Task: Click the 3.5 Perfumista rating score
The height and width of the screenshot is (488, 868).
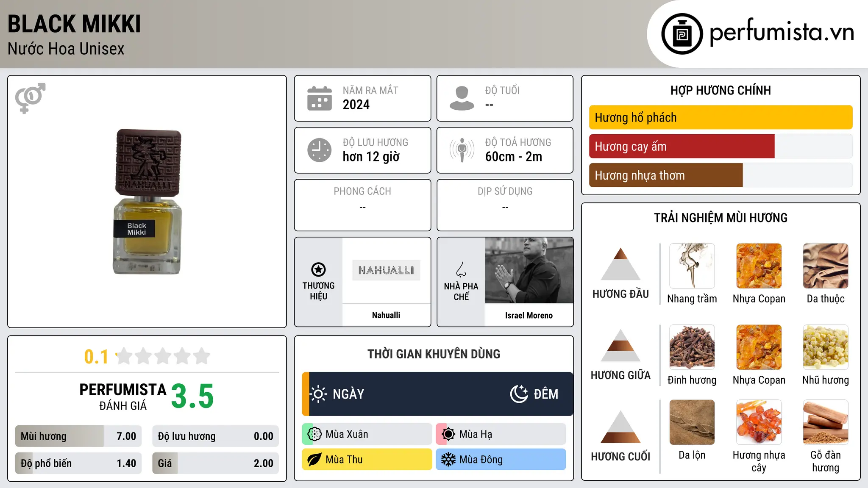Action: [192, 396]
